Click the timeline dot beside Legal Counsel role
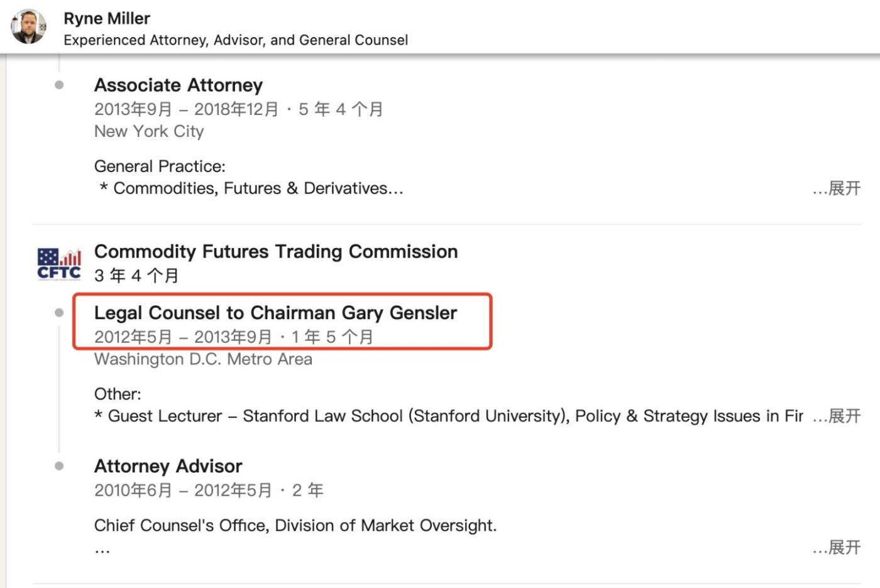The height and width of the screenshot is (588, 880). (x=59, y=313)
